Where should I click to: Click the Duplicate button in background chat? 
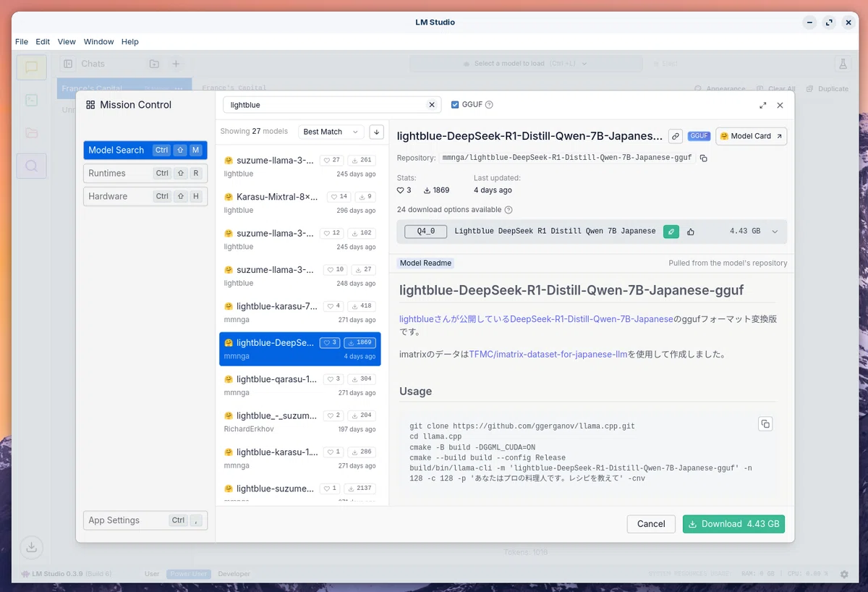click(x=827, y=89)
